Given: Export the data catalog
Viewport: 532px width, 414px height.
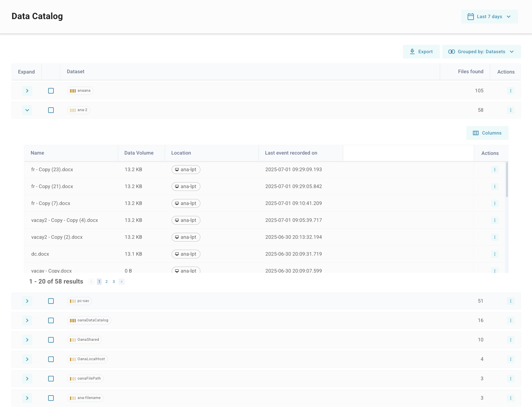Looking at the screenshot, I should click(421, 52).
